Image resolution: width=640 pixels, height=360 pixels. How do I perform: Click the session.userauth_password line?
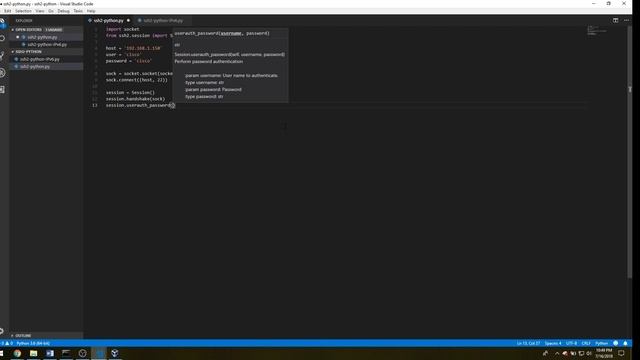[140, 105]
